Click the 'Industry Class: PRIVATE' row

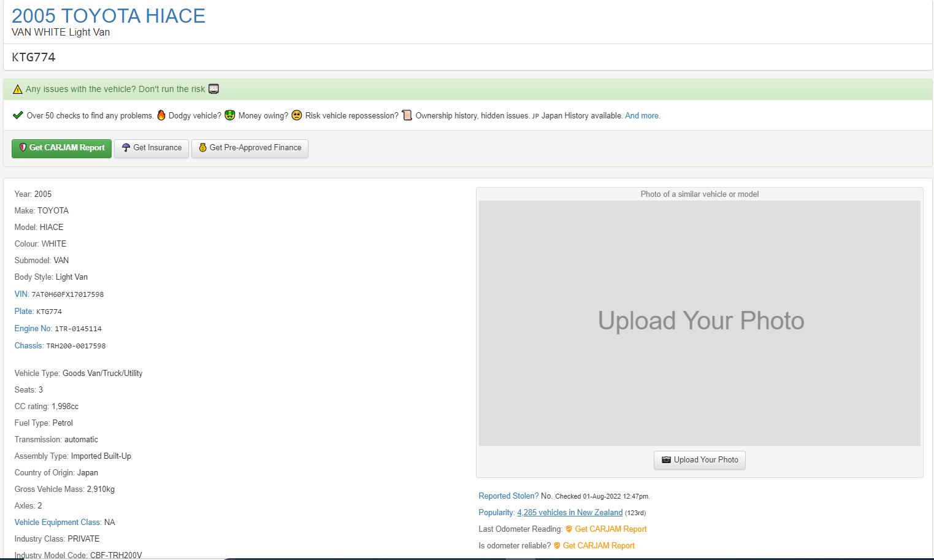[57, 539]
